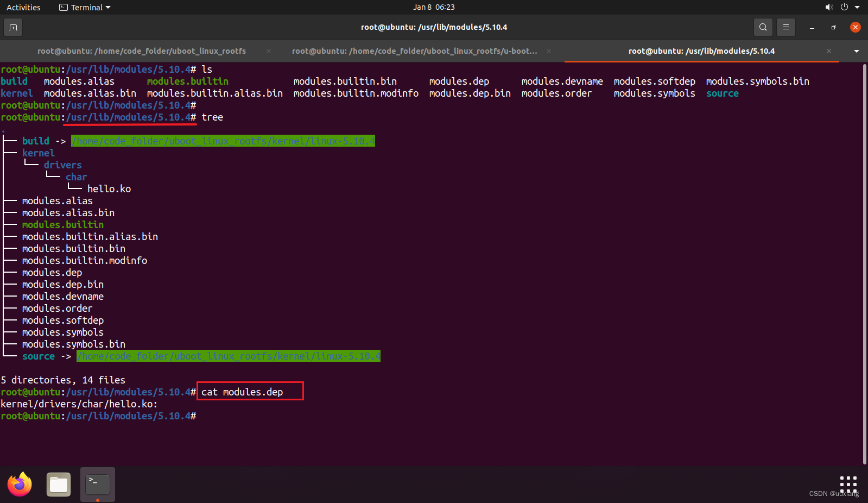Click modules.builtin.bin in tree output
The width and height of the screenshot is (868, 503).
[x=74, y=249]
